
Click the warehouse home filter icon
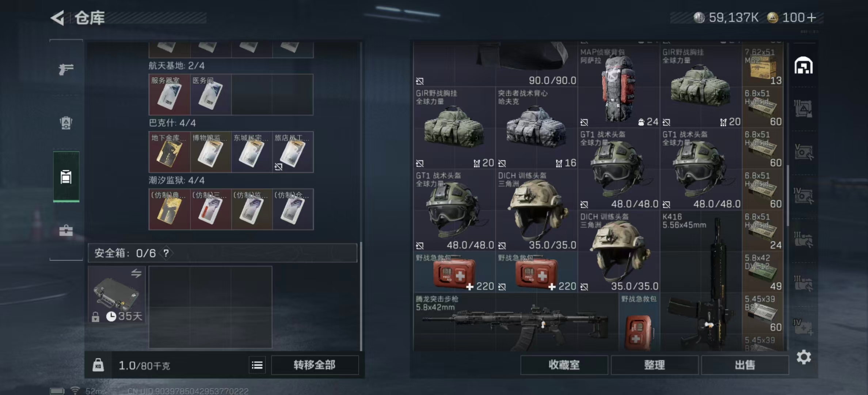tap(803, 65)
